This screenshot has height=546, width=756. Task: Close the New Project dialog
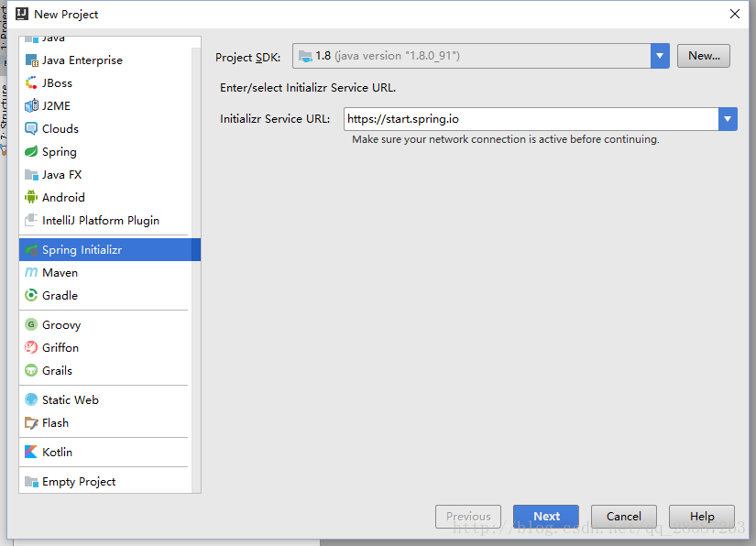(x=734, y=14)
